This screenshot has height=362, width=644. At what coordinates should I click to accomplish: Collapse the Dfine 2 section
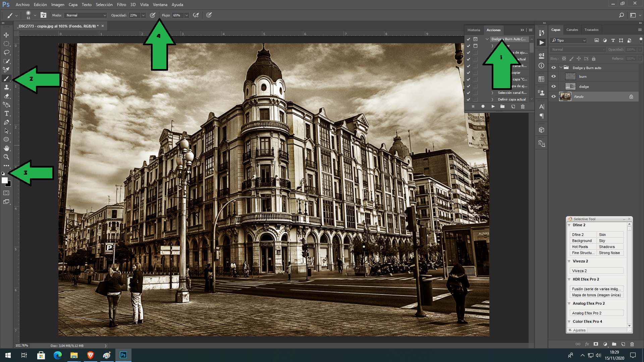click(569, 225)
